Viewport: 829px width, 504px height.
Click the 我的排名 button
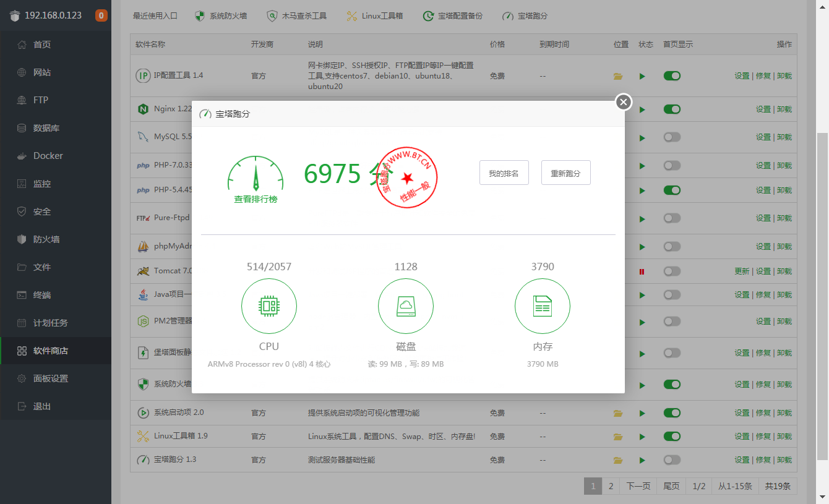click(504, 173)
